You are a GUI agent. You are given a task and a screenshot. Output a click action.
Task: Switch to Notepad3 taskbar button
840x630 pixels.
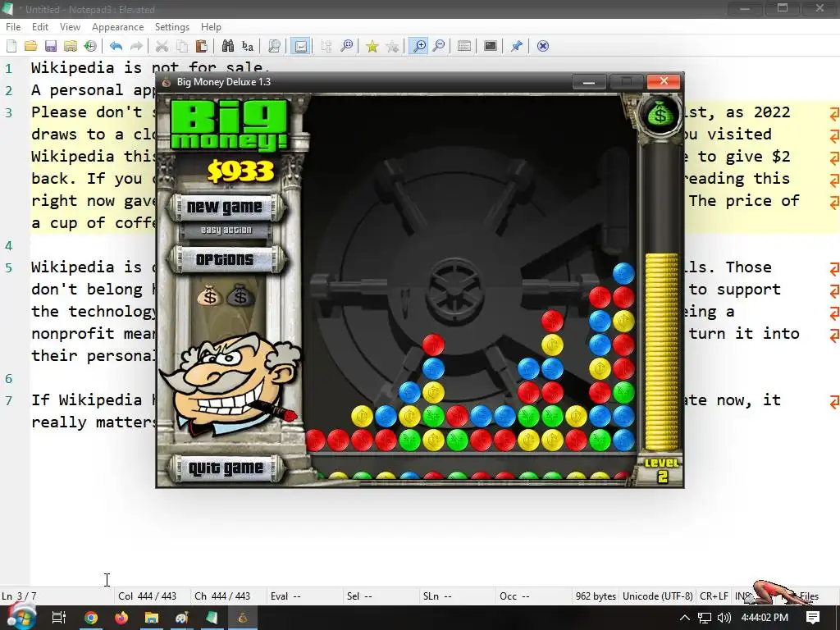point(212,618)
